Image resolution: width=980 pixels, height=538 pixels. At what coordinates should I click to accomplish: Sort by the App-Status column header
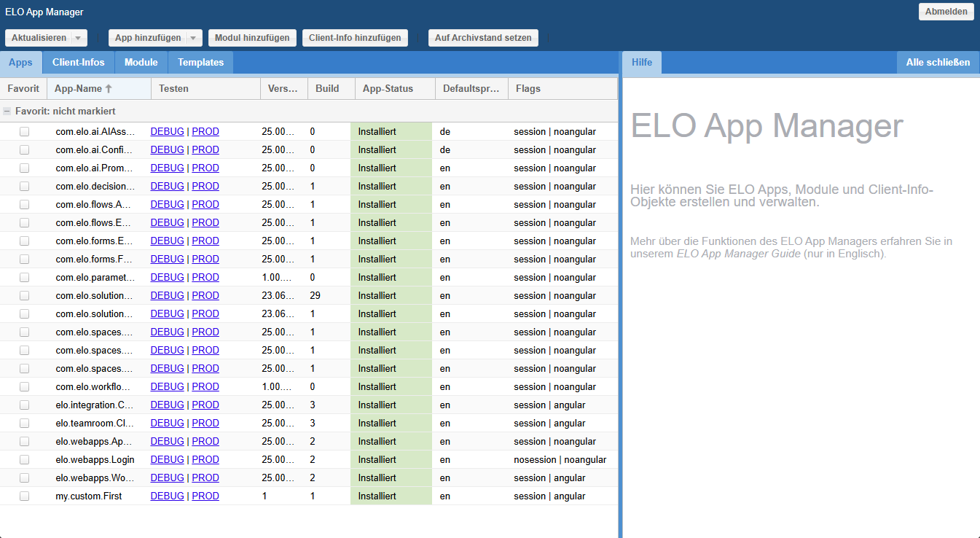click(395, 89)
